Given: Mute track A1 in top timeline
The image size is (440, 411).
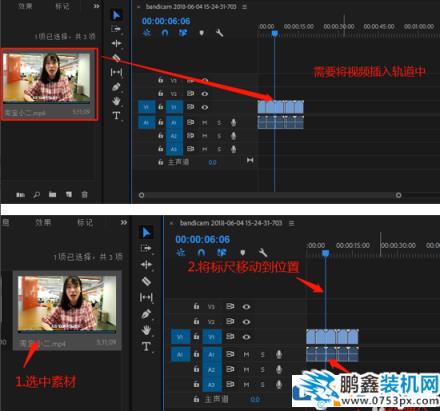Looking at the screenshot, I should click(205, 123).
